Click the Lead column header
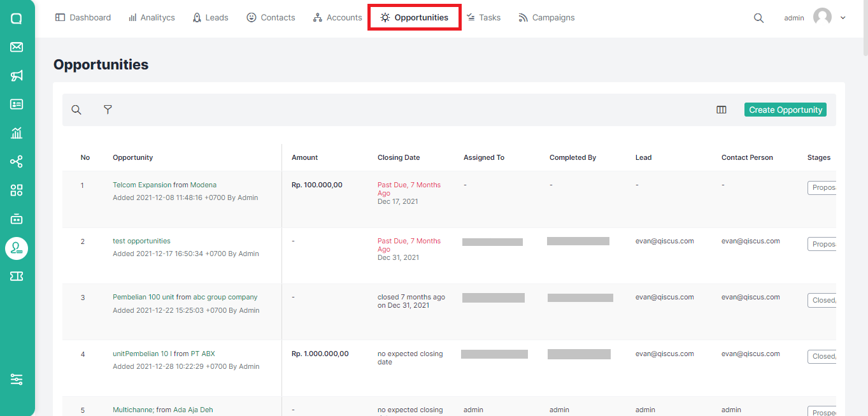Viewport: 868px width, 416px height. 643,157
